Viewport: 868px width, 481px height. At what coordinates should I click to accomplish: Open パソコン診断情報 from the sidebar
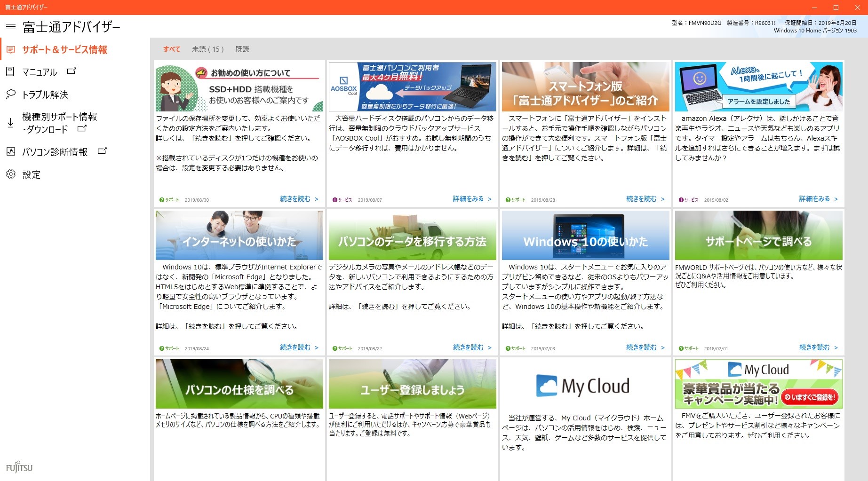click(55, 152)
